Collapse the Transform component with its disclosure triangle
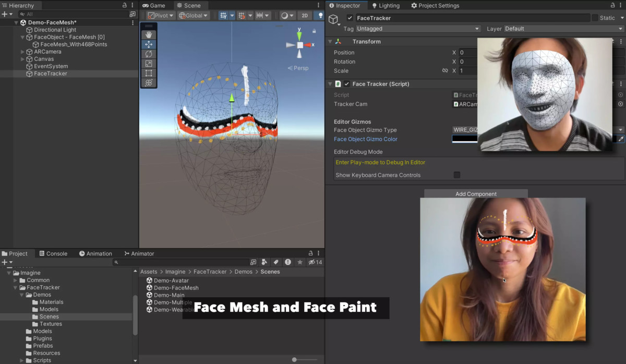The image size is (626, 364). tap(330, 41)
